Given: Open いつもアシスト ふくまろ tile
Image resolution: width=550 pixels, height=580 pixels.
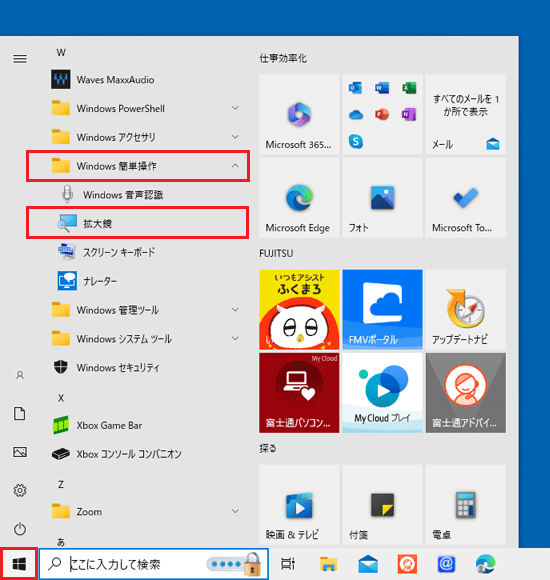Looking at the screenshot, I should pyautogui.click(x=299, y=310).
